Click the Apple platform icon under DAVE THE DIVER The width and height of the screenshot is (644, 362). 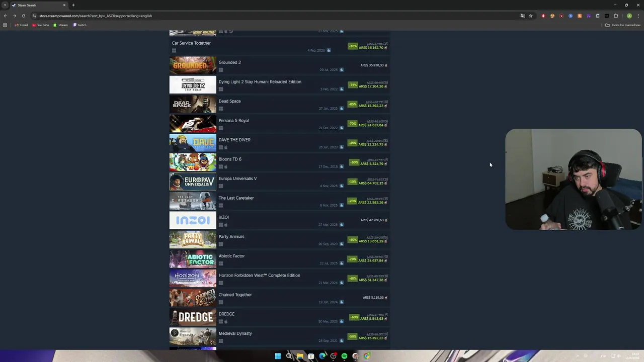[225, 147]
